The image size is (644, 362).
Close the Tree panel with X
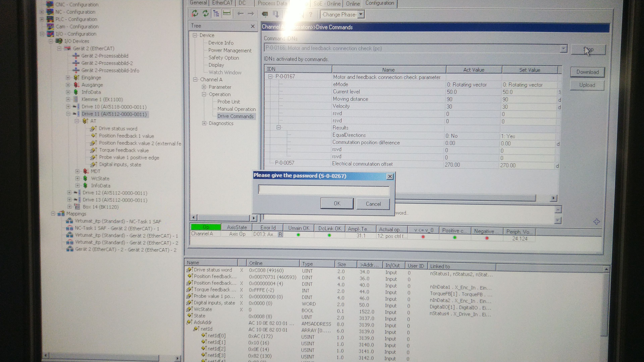coord(253,26)
